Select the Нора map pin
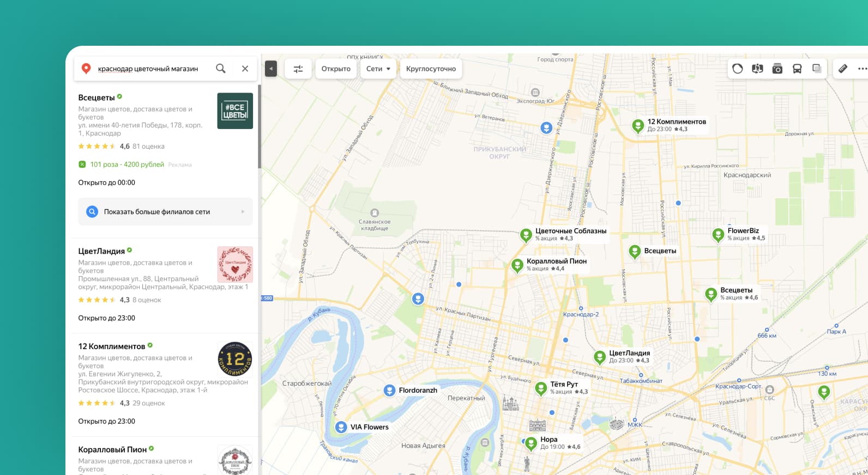This screenshot has width=868, height=475. (531, 443)
